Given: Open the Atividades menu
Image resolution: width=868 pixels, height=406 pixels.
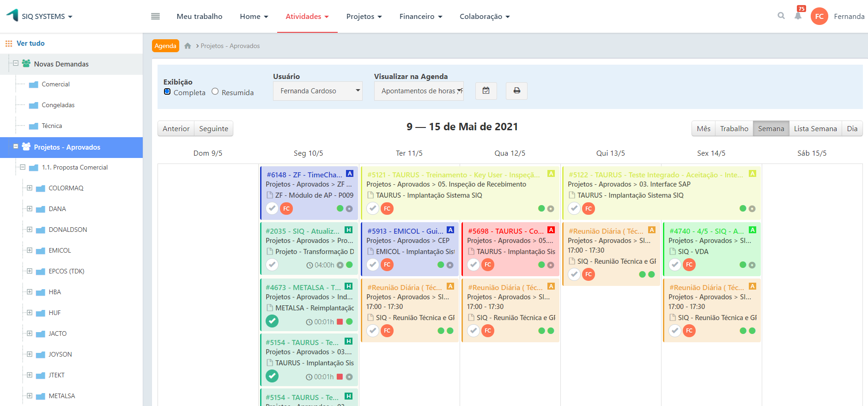Looking at the screenshot, I should [x=307, y=17].
